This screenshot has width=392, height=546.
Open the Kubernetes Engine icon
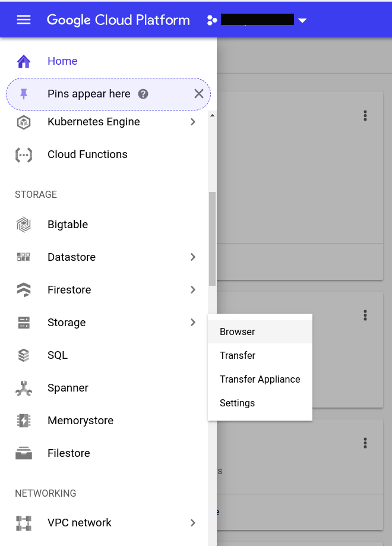click(24, 122)
